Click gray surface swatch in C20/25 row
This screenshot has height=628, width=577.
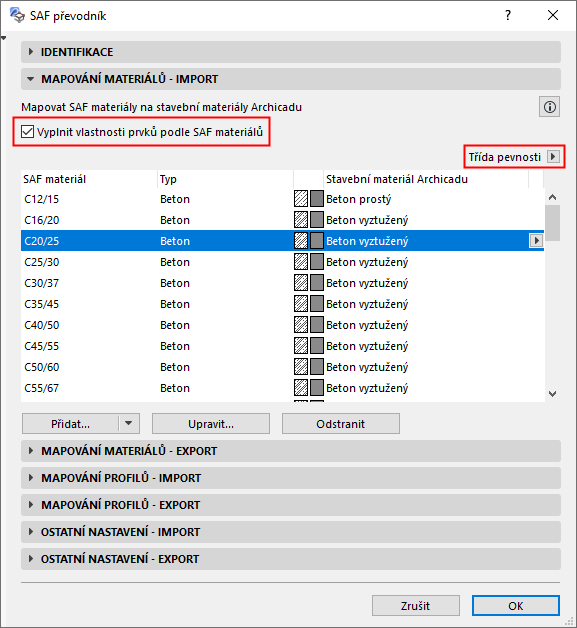coord(316,241)
